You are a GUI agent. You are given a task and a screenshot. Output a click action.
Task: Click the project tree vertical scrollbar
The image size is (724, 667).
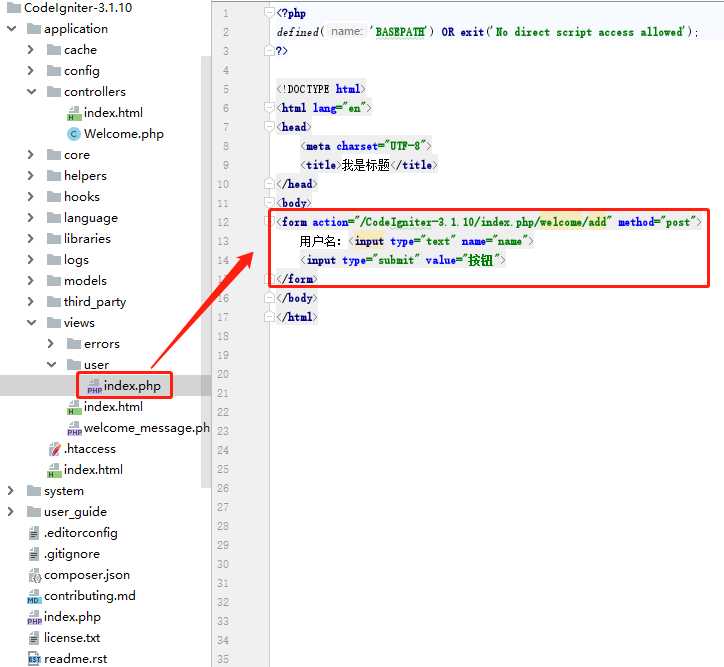point(206,272)
